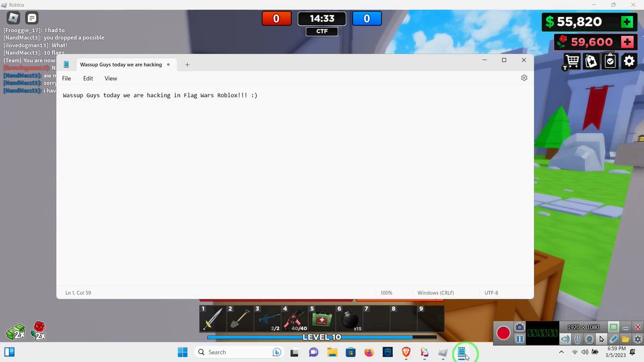Pause the screen recorder

click(519, 339)
